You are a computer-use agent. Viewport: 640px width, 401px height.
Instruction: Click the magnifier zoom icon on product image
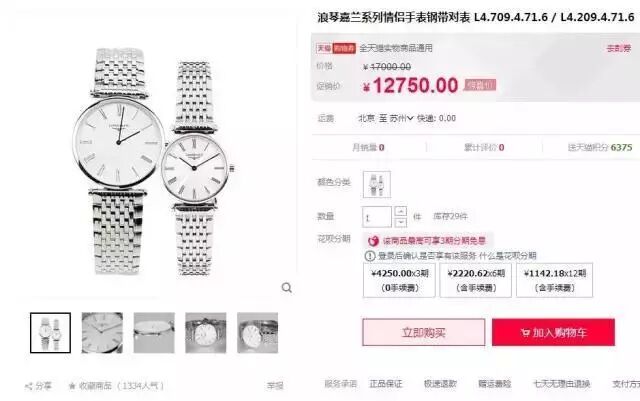click(287, 288)
